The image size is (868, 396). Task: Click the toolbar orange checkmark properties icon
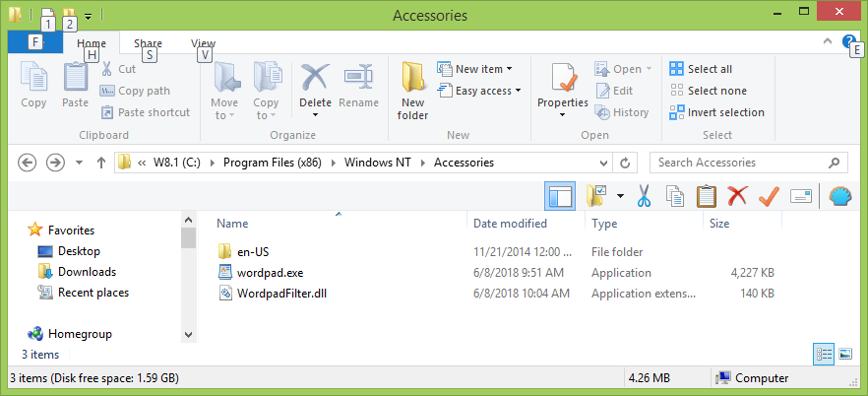click(x=769, y=196)
